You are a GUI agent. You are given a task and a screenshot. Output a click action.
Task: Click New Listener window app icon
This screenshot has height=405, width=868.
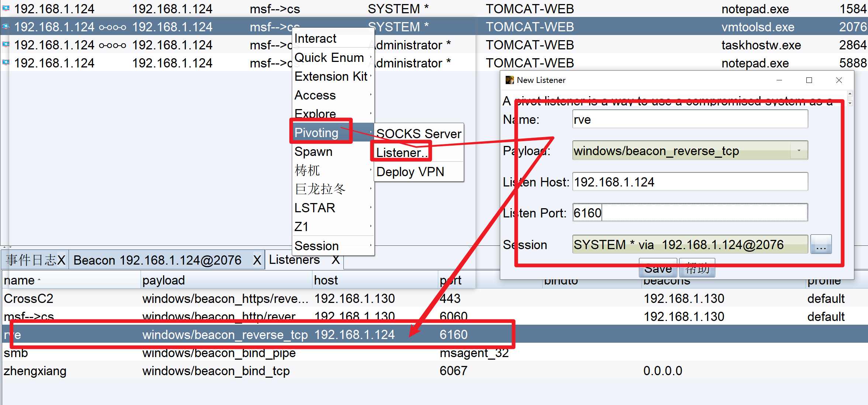[x=509, y=80]
